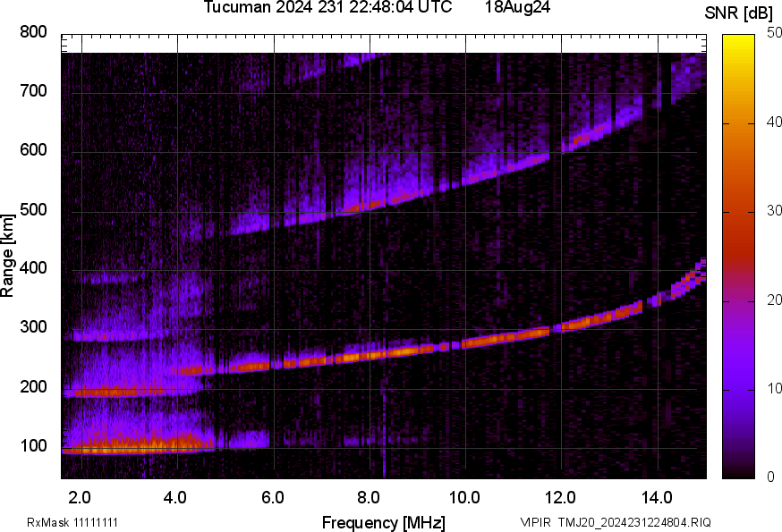Click the range axis tick label '300'
The image size is (782, 532).
click(33, 327)
